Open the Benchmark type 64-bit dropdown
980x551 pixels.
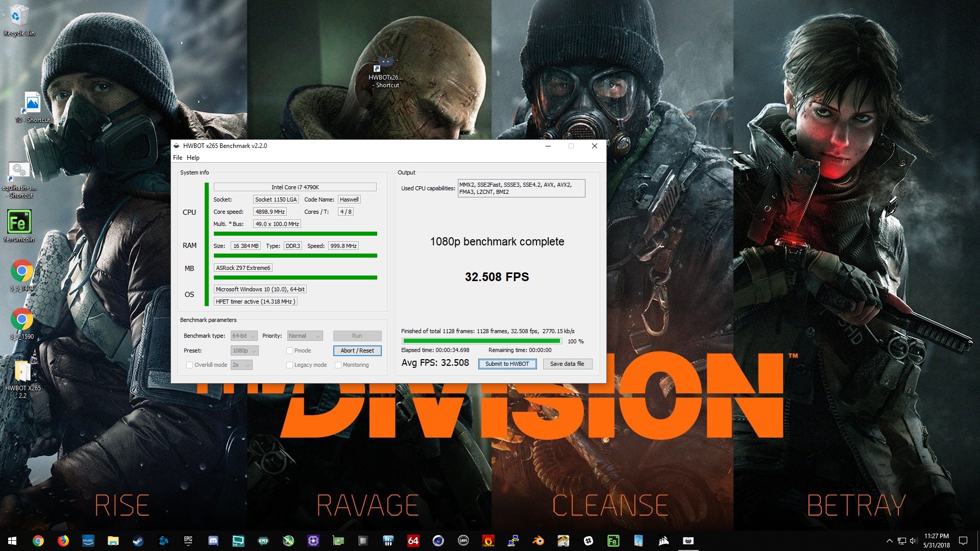coord(244,336)
